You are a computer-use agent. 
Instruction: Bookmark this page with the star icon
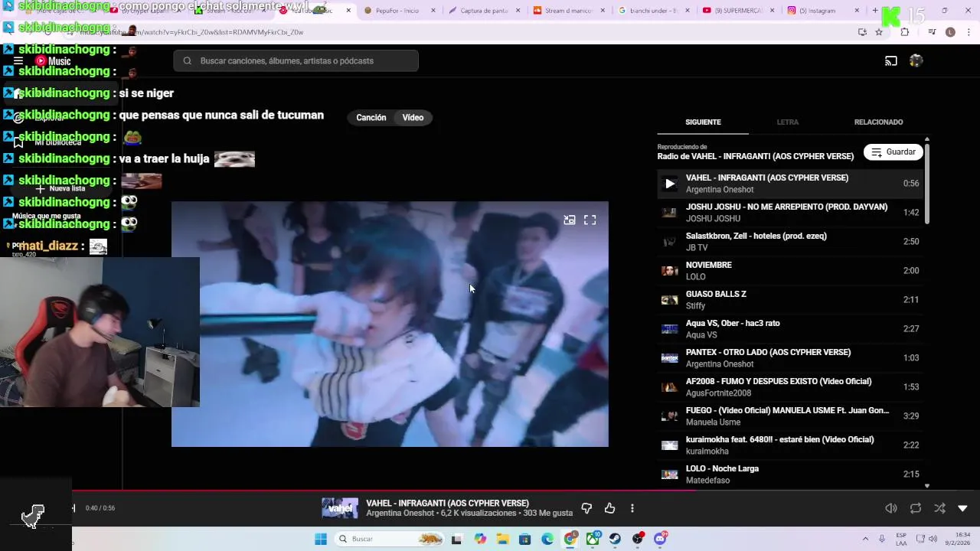point(879,32)
